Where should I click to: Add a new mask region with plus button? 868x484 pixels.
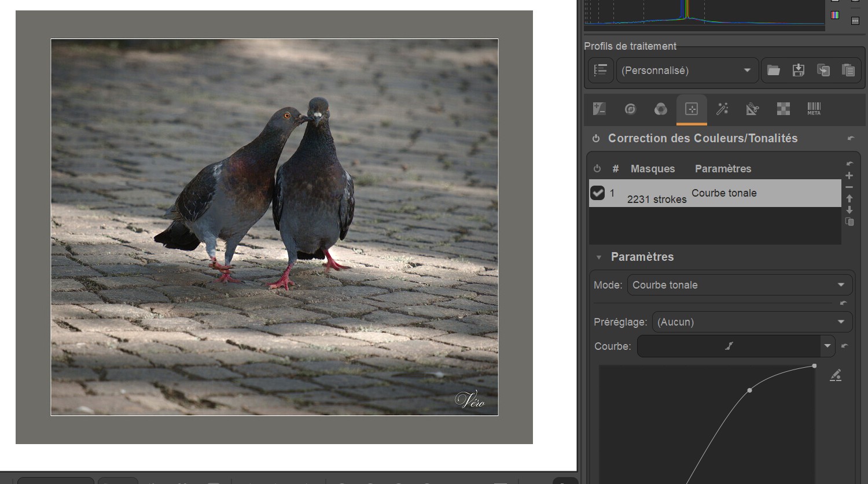pos(849,176)
